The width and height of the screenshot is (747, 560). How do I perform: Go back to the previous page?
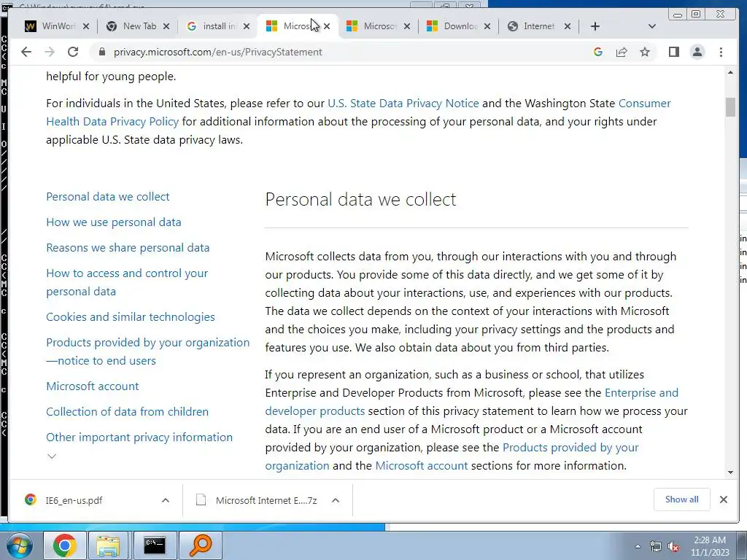(26, 52)
